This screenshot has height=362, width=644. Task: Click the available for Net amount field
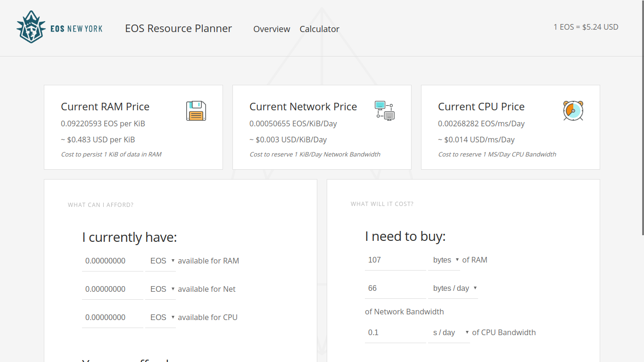113,289
